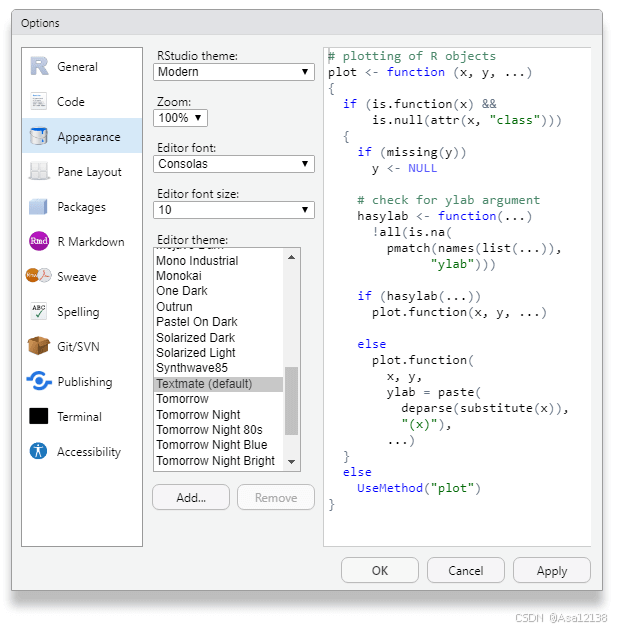Open the Editor font size dropdown
The image size is (617, 629).
pos(233,210)
